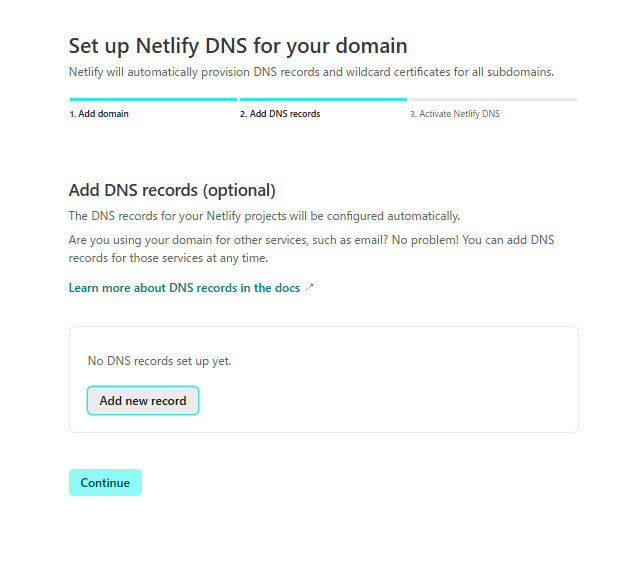Click the 'configured automatically' paragraph
Image resolution: width=644 pixels, height=562 pixels.
[264, 215]
